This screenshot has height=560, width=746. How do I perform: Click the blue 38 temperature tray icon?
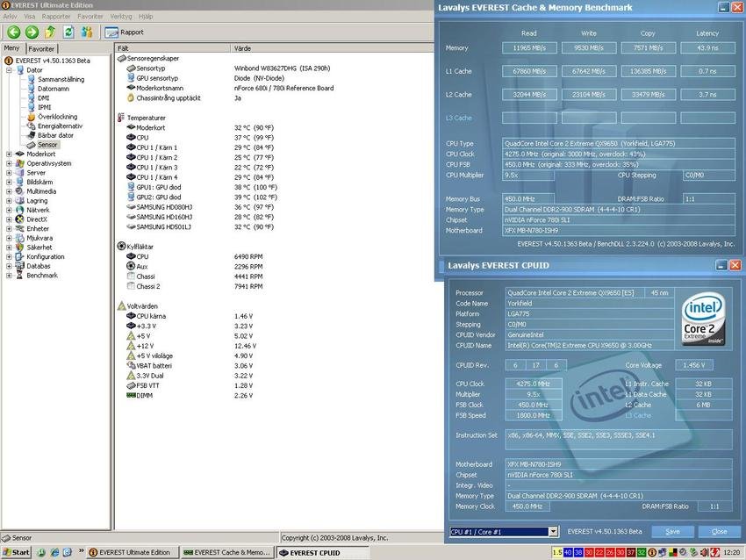(x=578, y=552)
